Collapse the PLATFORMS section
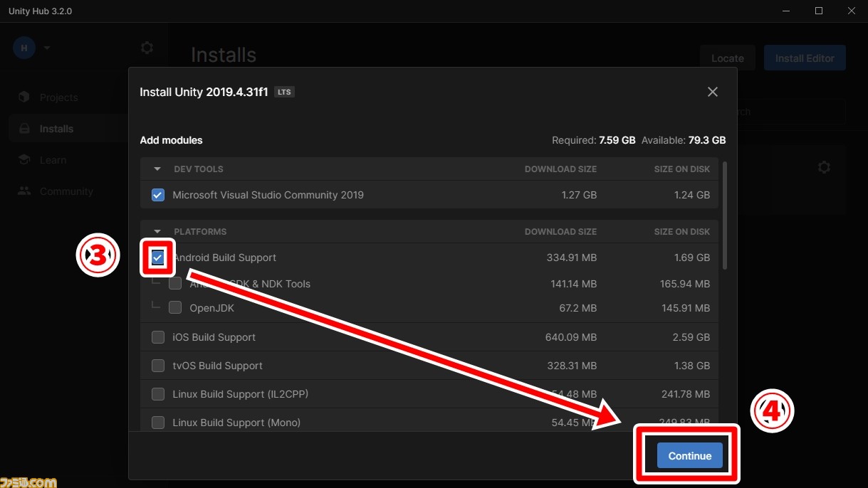This screenshot has height=488, width=868. [x=157, y=232]
